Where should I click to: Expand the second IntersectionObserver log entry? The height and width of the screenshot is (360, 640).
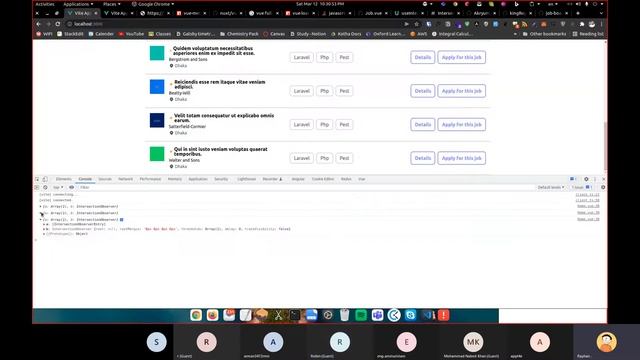tap(40, 213)
